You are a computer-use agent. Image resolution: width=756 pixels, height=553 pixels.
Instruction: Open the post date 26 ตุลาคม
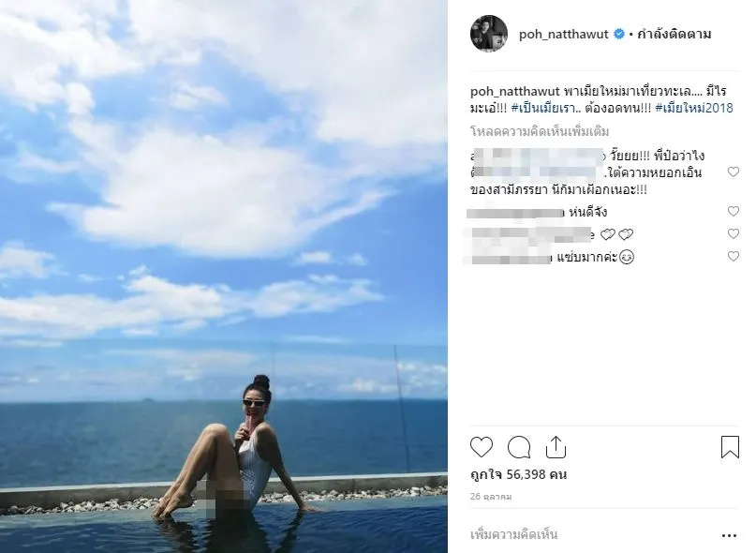(x=491, y=497)
